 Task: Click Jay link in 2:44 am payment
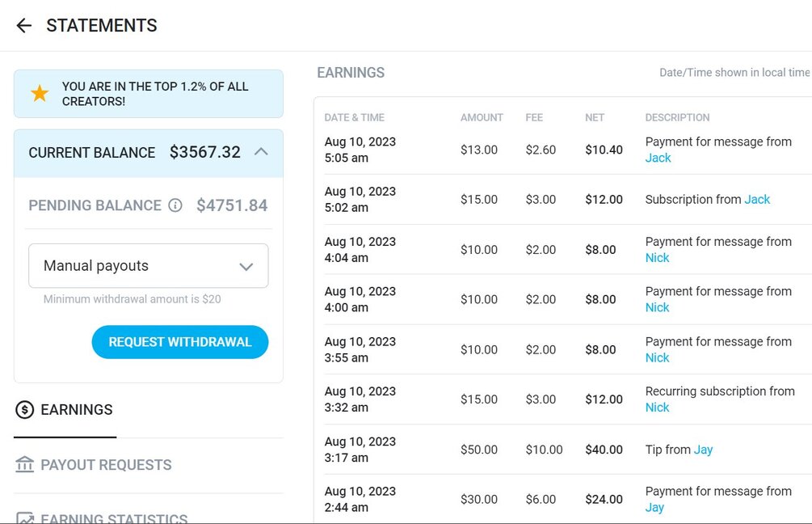(654, 508)
